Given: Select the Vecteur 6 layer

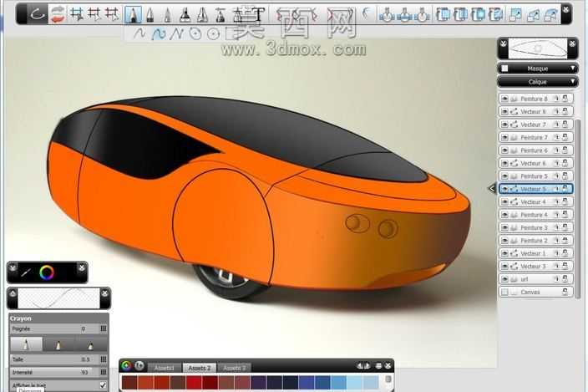Looking at the screenshot, I should point(536,163).
